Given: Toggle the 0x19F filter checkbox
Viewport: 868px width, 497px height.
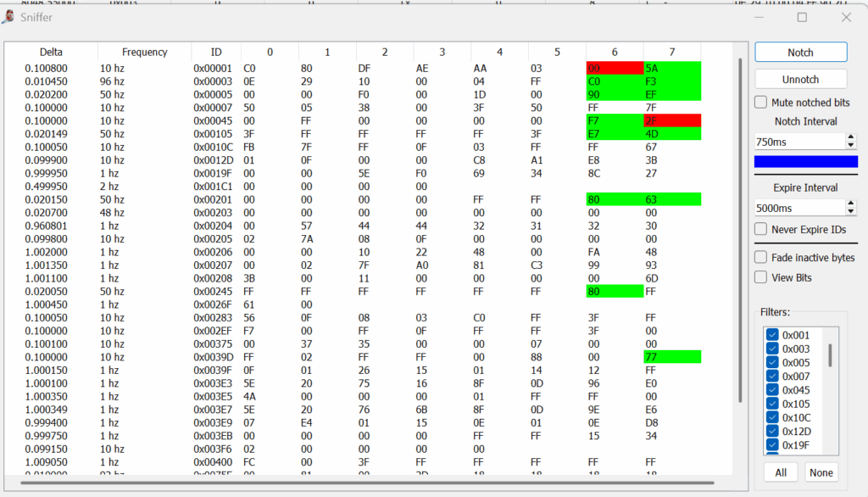Looking at the screenshot, I should (772, 444).
